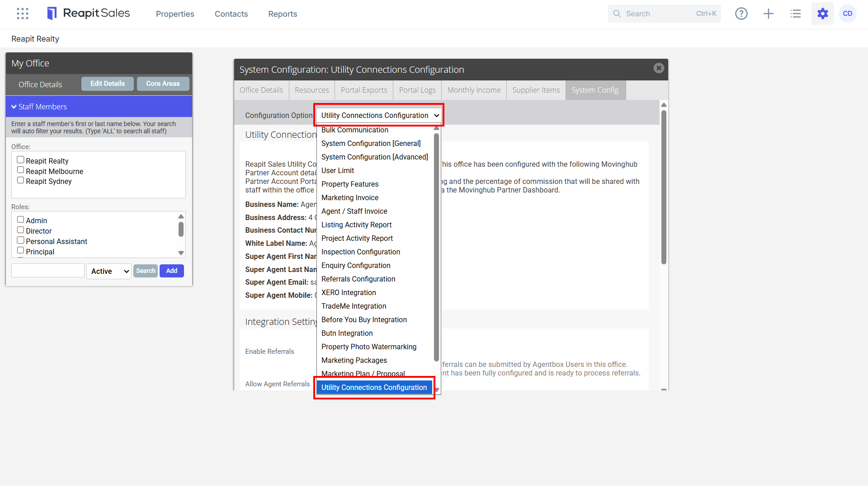This screenshot has width=868, height=488.
Task: Open the task list icon
Action: point(796,14)
